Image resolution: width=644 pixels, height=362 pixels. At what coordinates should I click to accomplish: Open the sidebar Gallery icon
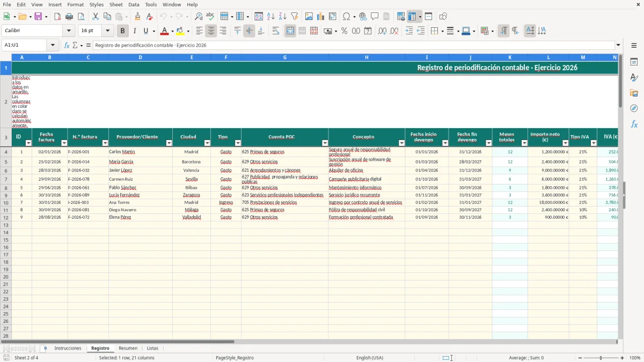[x=634, y=93]
